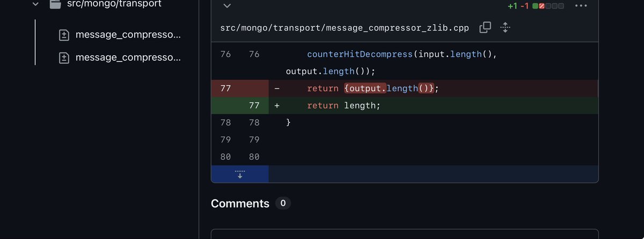
Task: Click the closing brace on line 78
Action: pos(288,123)
